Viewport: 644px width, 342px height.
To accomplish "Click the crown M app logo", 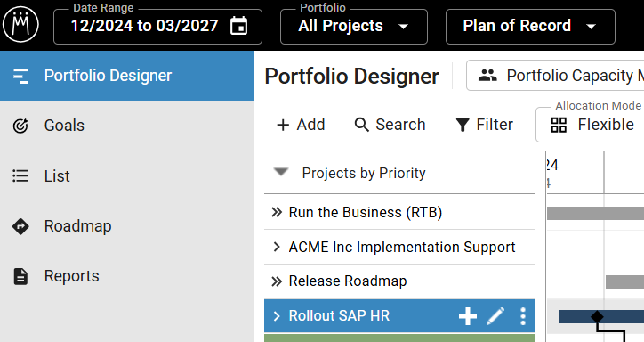I will tap(20, 25).
